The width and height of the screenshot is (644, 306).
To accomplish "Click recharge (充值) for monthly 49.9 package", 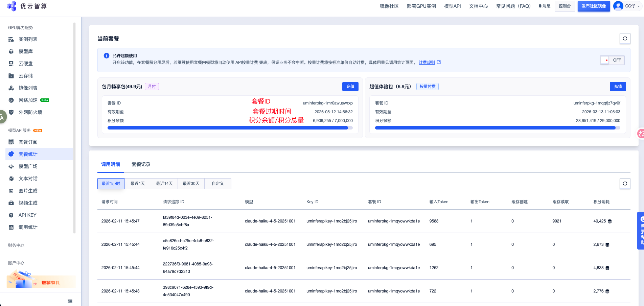I will pos(350,87).
